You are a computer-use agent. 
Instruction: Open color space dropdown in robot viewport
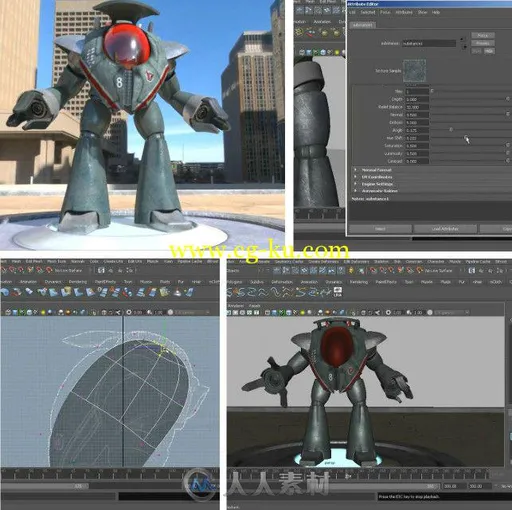(x=451, y=313)
